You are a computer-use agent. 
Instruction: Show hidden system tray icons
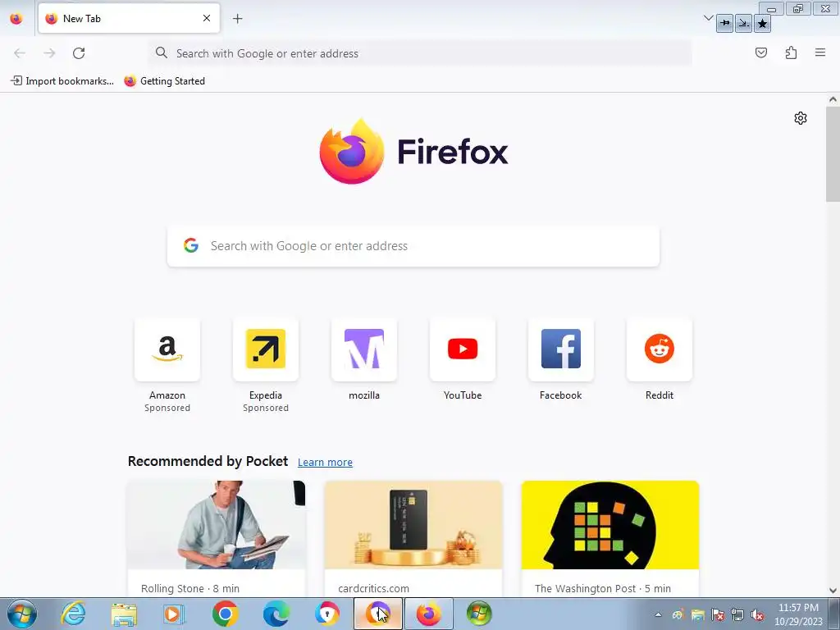(659, 615)
